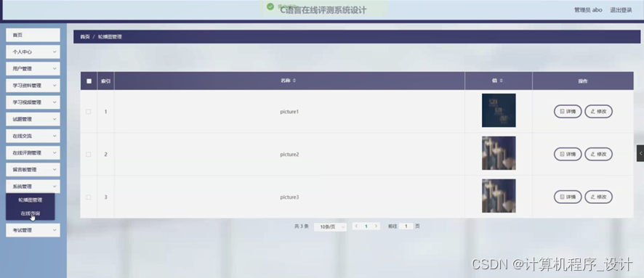Image resolution: width=644 pixels, height=278 pixels.
Task: Click 修改 for picture3
Action: [x=598, y=197]
